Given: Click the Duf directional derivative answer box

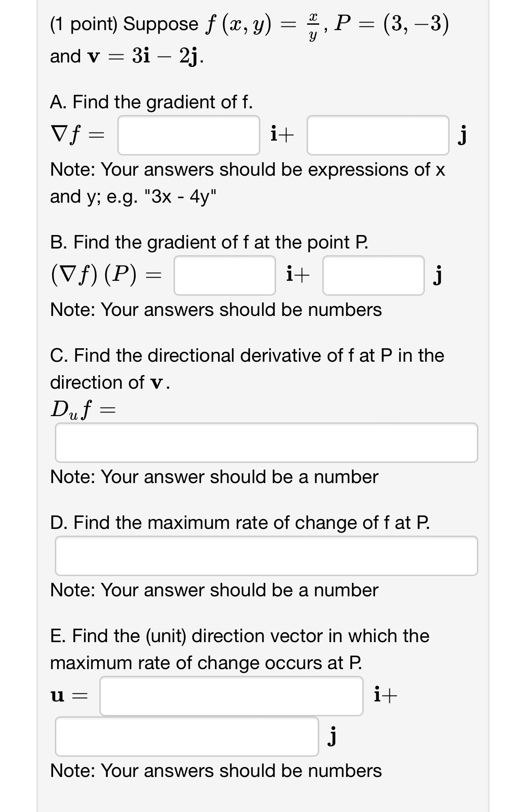Looking at the screenshot, I should [266, 443].
